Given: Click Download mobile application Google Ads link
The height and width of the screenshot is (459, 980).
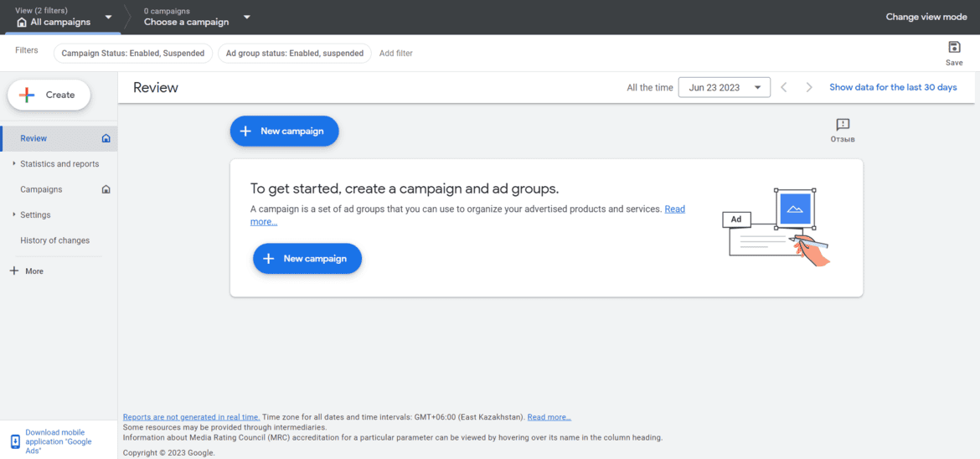Looking at the screenshot, I should (59, 441).
